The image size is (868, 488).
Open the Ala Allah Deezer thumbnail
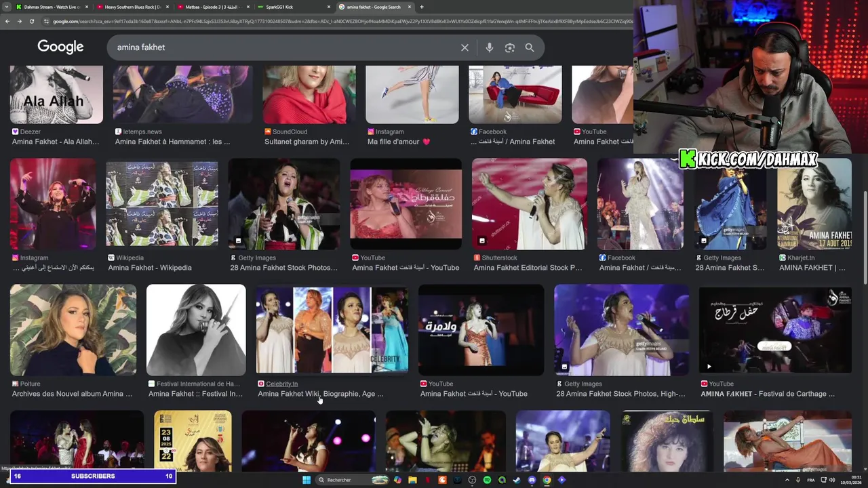click(x=56, y=94)
